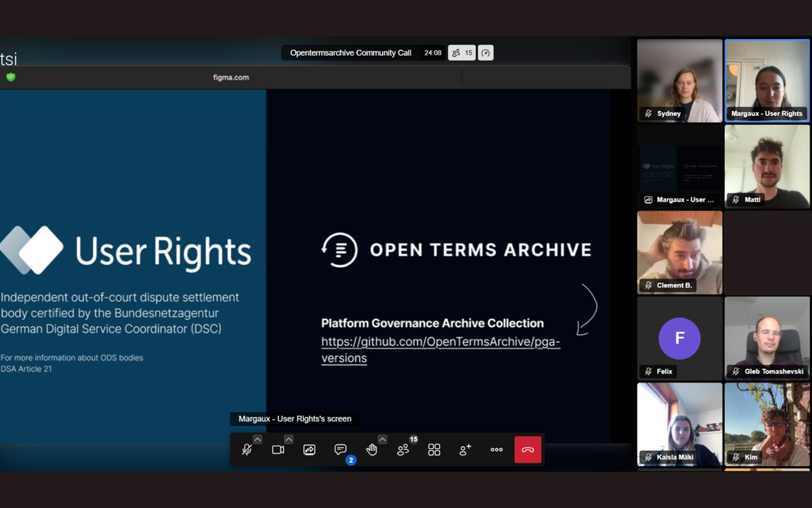Select Kim's video thumbnail
The width and height of the screenshot is (812, 508).
click(767, 425)
